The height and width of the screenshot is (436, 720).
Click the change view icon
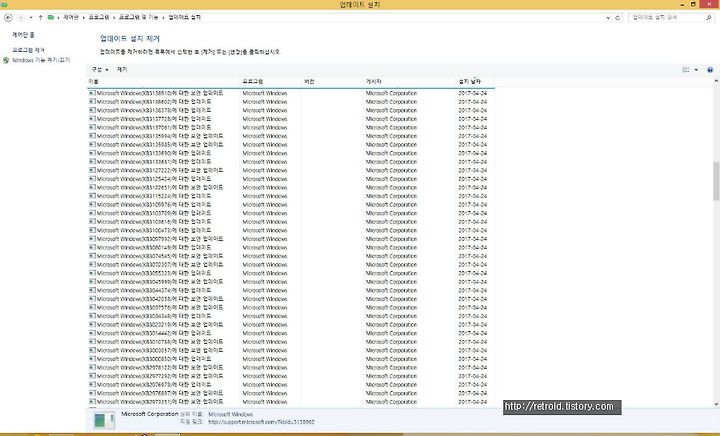pyautogui.click(x=686, y=70)
